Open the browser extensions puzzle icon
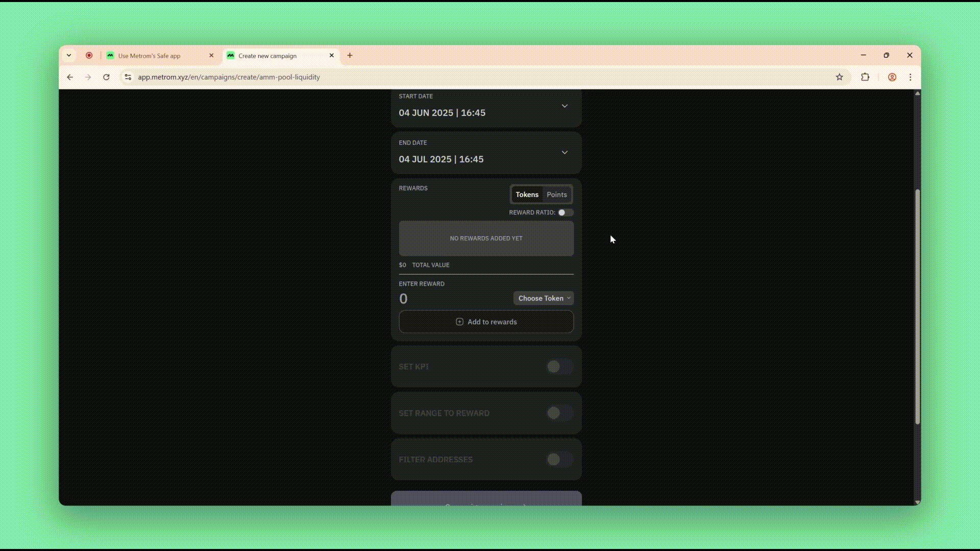This screenshot has width=980, height=551. point(865,77)
